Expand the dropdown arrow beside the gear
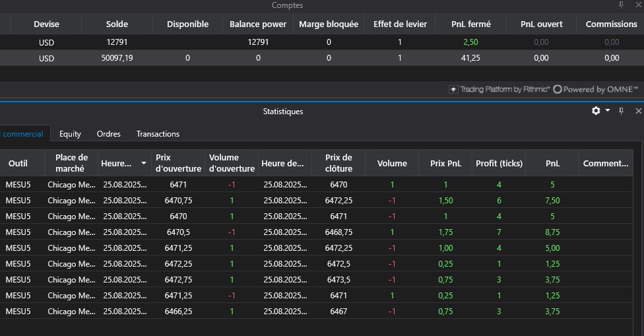 coord(608,111)
